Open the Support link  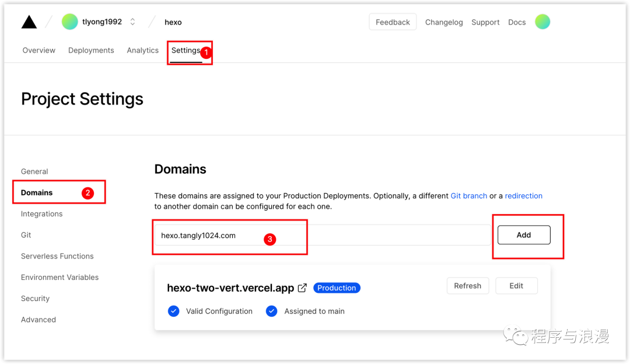[x=485, y=23]
